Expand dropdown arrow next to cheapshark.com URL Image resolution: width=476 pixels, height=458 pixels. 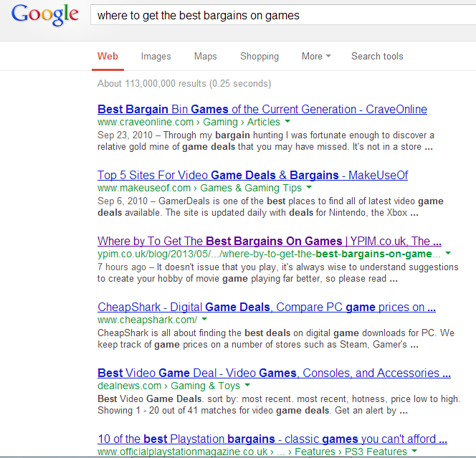click(204, 319)
